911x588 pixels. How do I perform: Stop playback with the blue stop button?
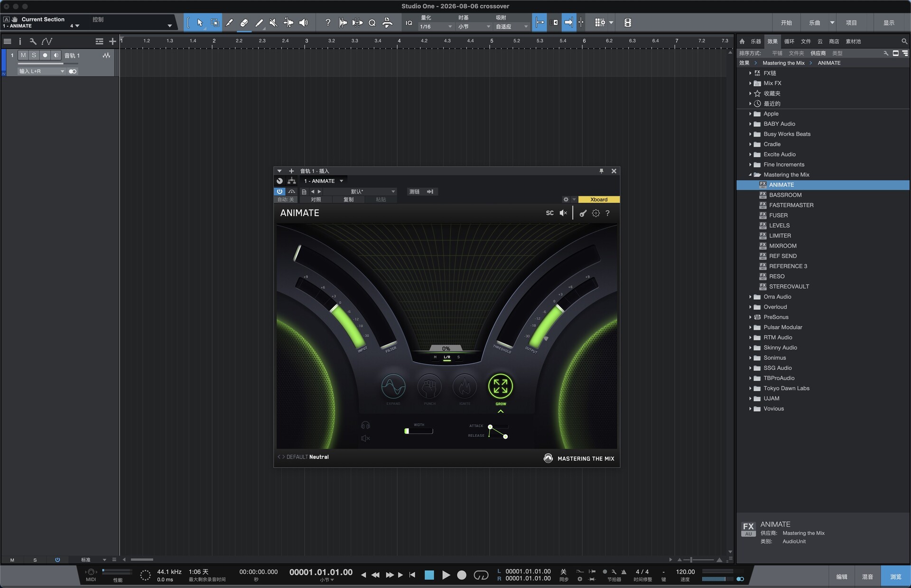click(x=429, y=575)
